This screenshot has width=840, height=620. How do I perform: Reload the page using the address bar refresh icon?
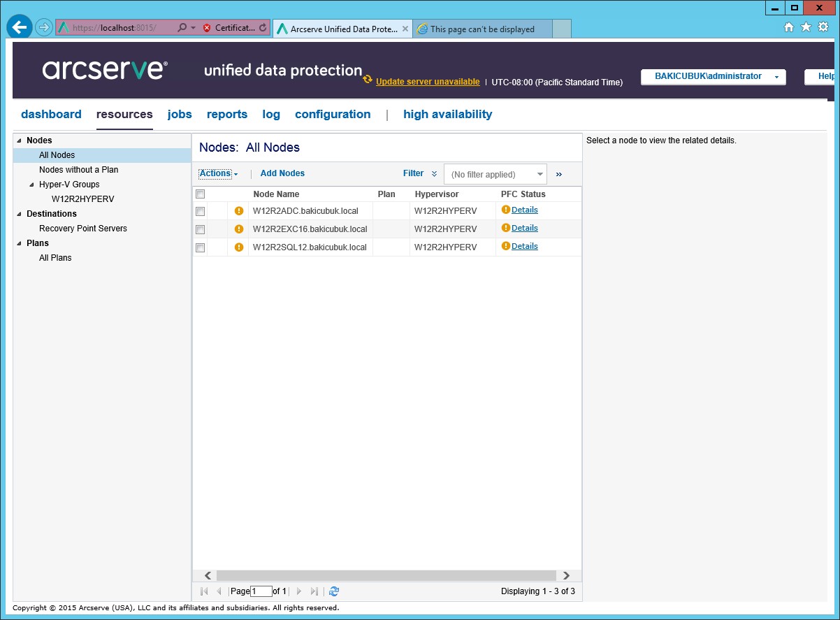tap(263, 28)
